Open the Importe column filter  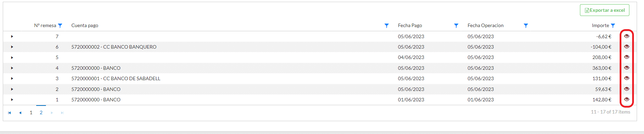613,26
